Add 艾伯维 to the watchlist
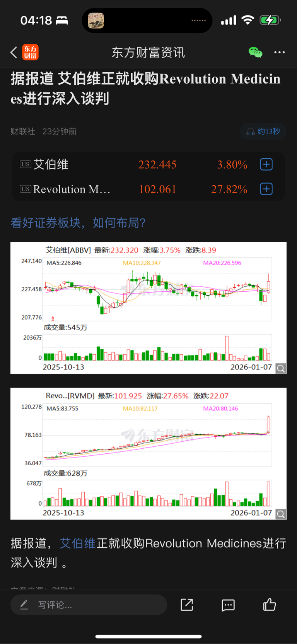Image resolution: width=297 pixels, height=644 pixels. point(266,164)
